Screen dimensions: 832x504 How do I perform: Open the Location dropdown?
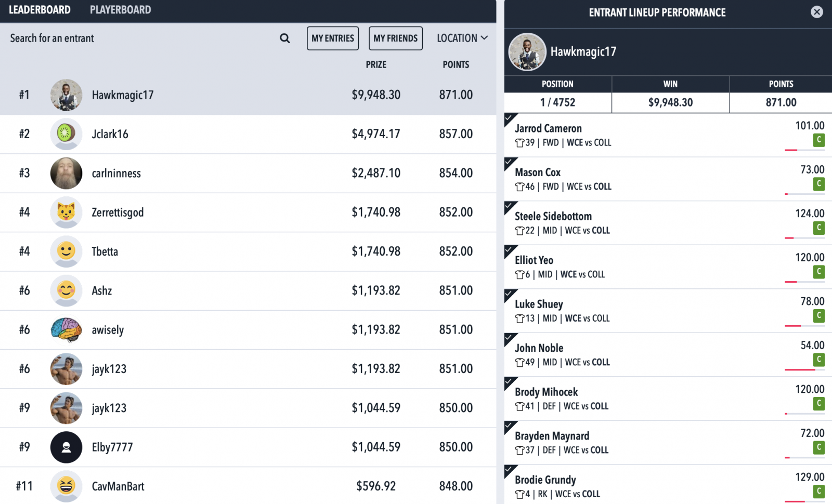coord(462,38)
